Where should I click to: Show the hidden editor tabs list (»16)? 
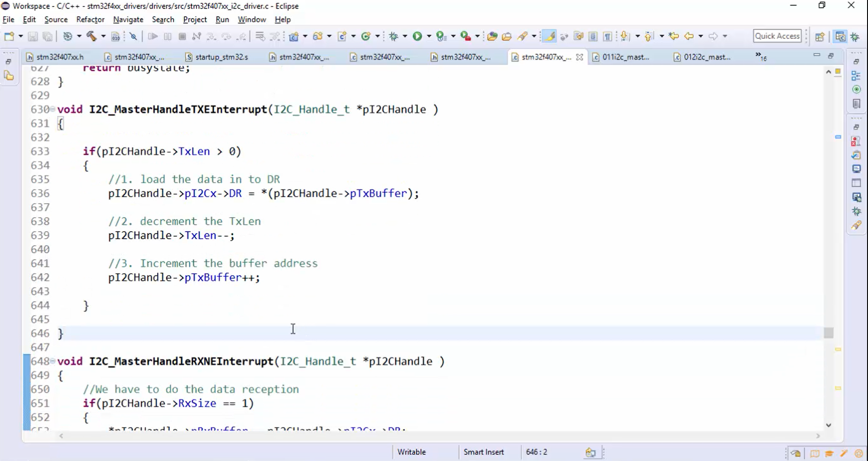coord(761,57)
